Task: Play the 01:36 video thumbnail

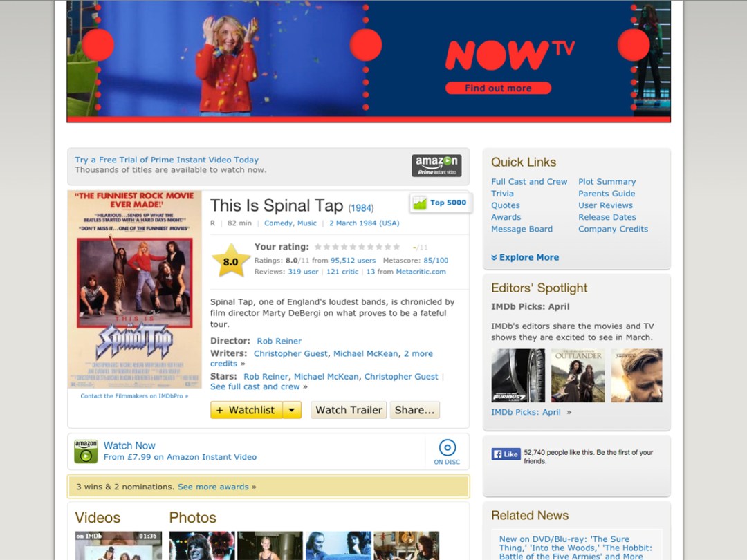Action: tap(119, 545)
